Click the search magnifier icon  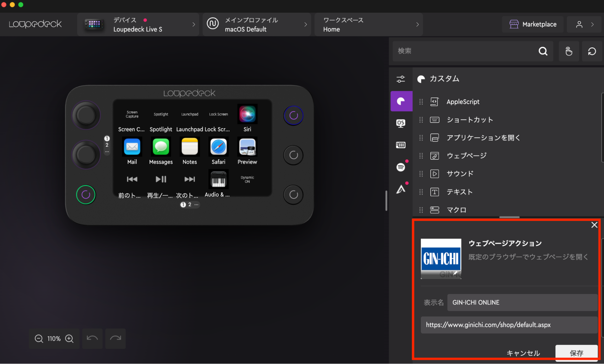coord(543,51)
